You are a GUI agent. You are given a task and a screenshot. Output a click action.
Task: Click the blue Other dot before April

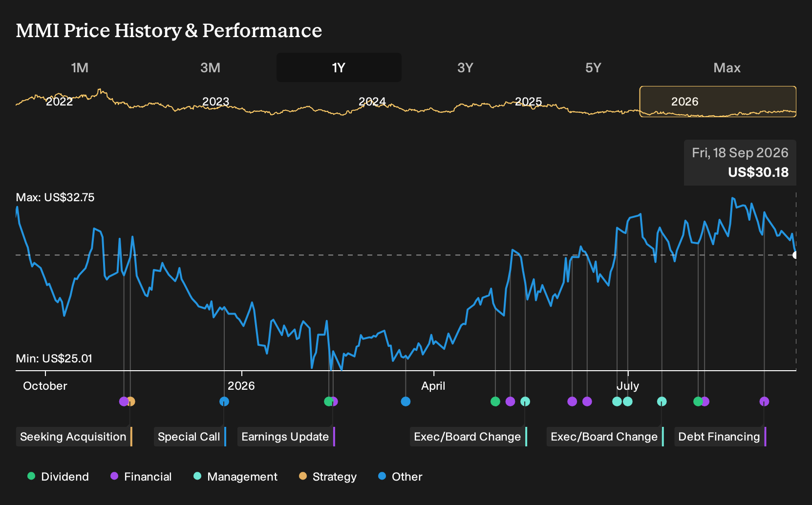pos(406,401)
